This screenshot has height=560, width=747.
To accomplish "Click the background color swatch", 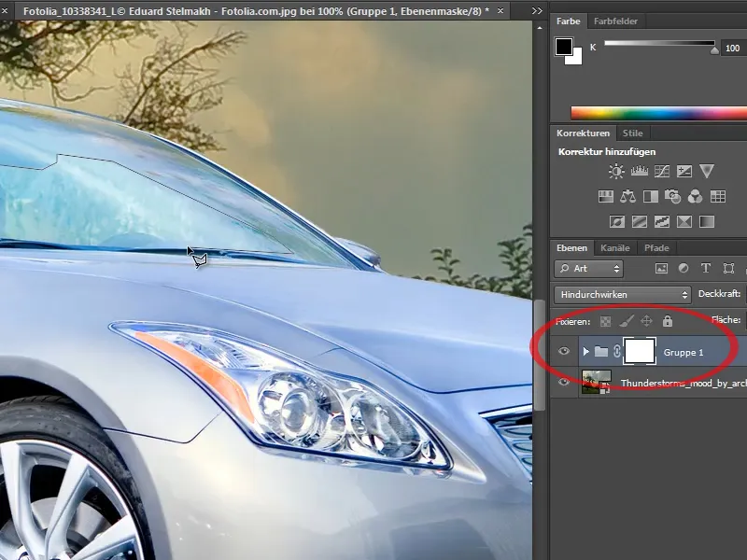I will pos(576,58).
